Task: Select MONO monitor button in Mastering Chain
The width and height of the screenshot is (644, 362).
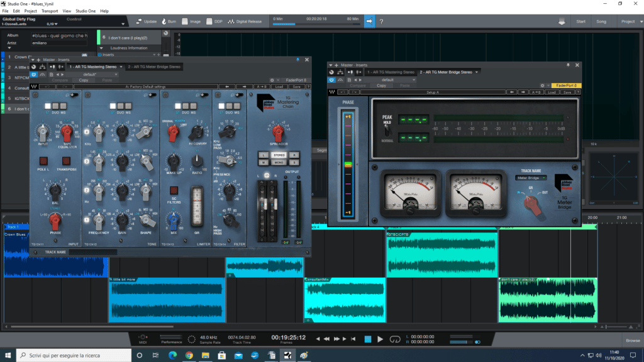Action: 279,163
